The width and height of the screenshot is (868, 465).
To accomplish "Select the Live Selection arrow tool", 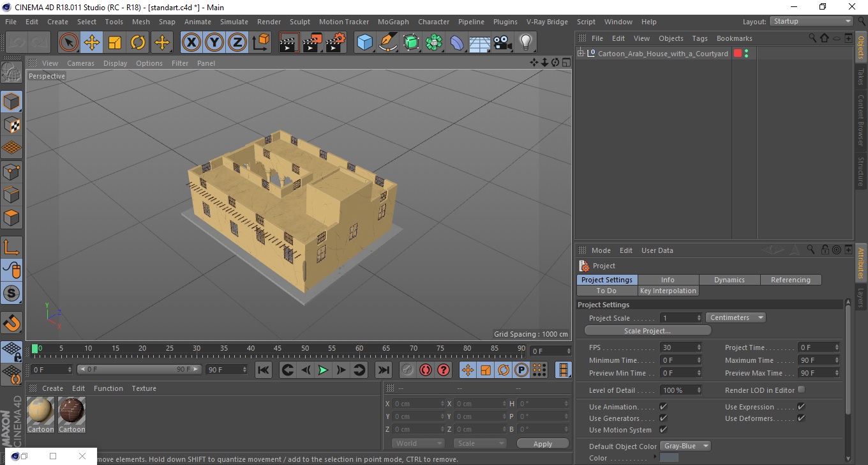I will pyautogui.click(x=69, y=43).
